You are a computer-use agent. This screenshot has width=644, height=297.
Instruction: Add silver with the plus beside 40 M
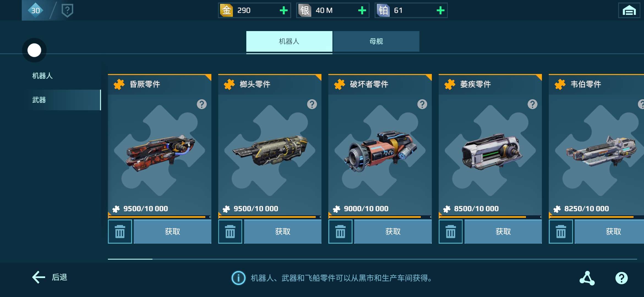coord(362,10)
